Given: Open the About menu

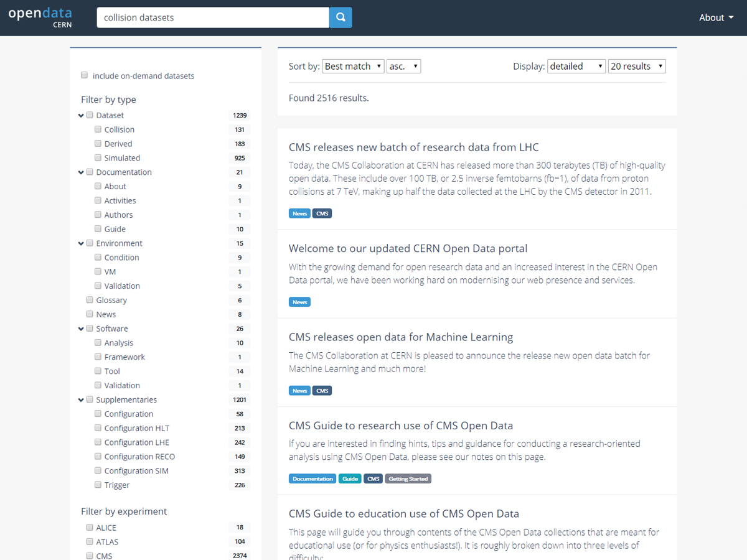Looking at the screenshot, I should 716,17.
